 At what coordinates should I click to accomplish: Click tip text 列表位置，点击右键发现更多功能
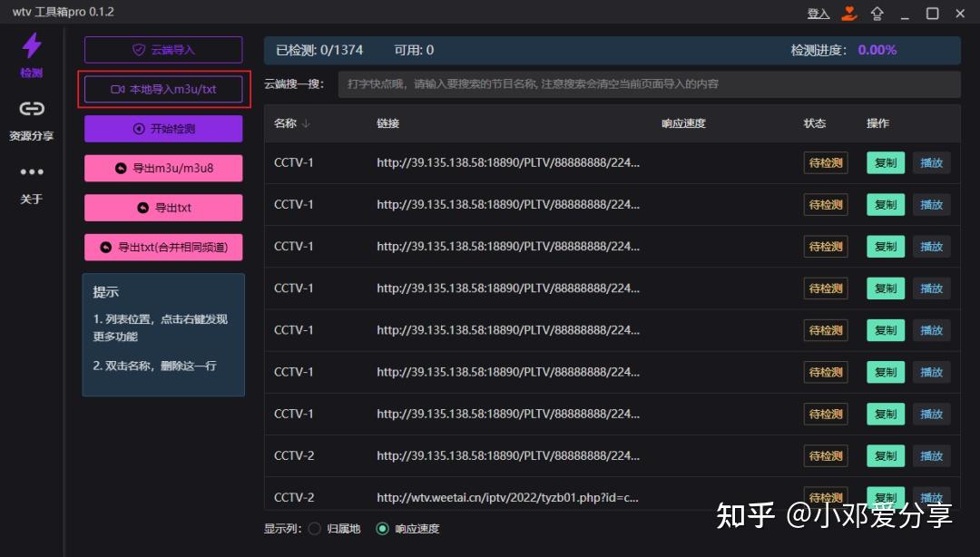[160, 327]
